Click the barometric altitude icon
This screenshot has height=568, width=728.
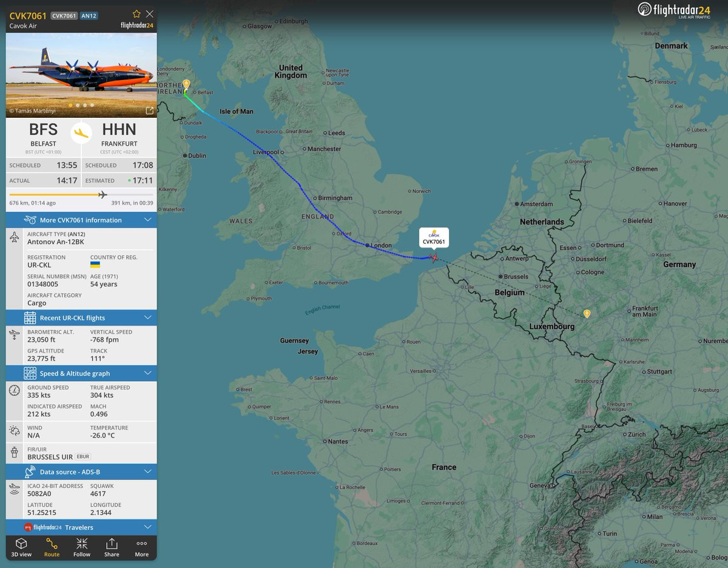(x=15, y=335)
